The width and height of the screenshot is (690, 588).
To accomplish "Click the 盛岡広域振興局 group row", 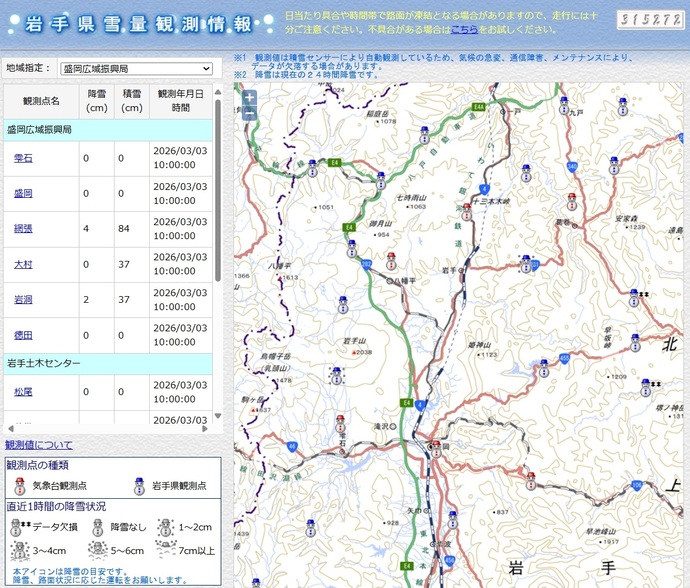I will pos(108,130).
